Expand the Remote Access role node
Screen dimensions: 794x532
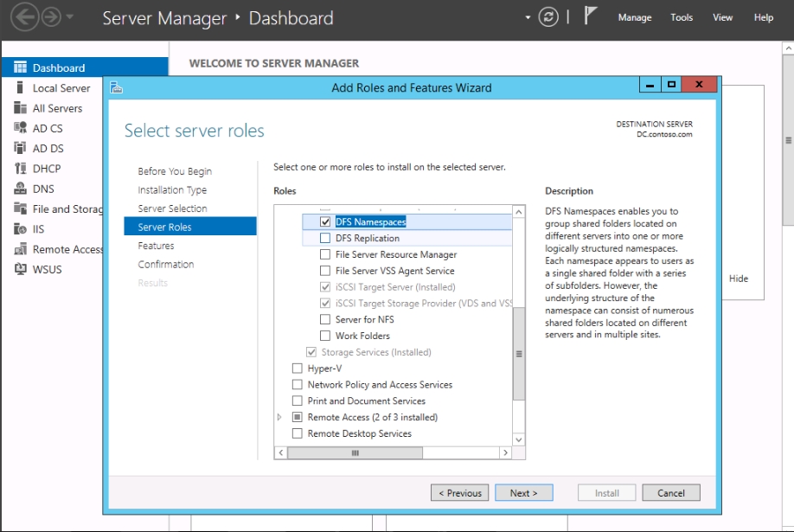(279, 417)
